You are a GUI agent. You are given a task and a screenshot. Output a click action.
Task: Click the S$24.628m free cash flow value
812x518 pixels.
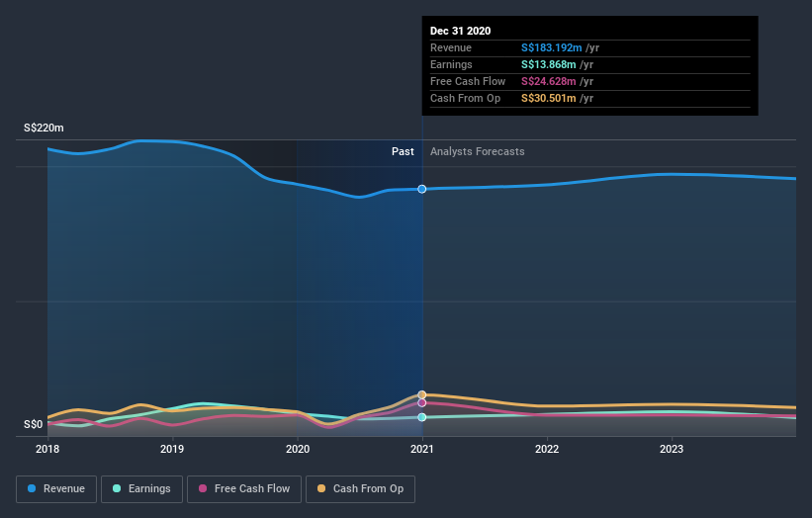click(548, 81)
